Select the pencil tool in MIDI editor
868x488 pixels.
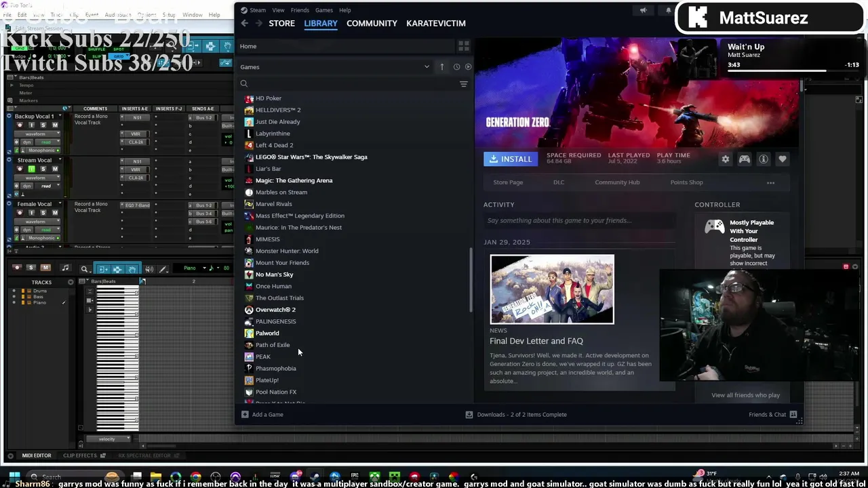pyautogui.click(x=163, y=269)
